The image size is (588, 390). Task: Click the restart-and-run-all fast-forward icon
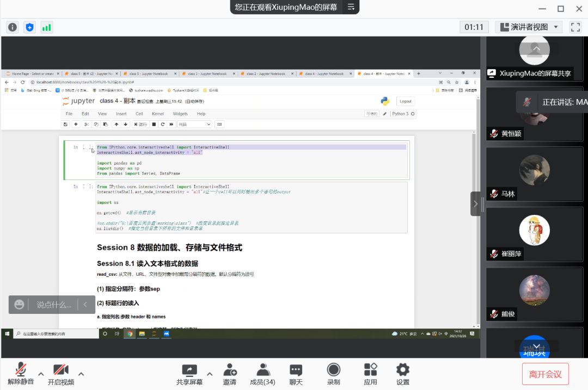coord(171,125)
